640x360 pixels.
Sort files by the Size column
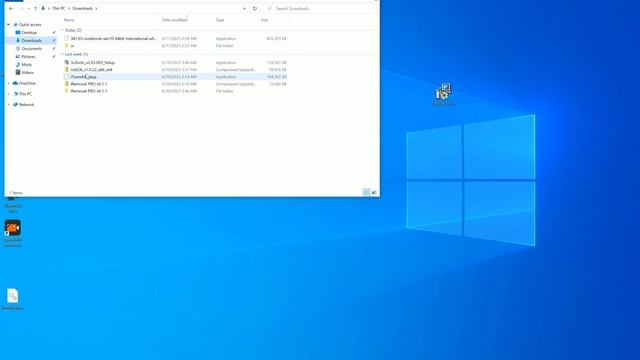(264, 20)
